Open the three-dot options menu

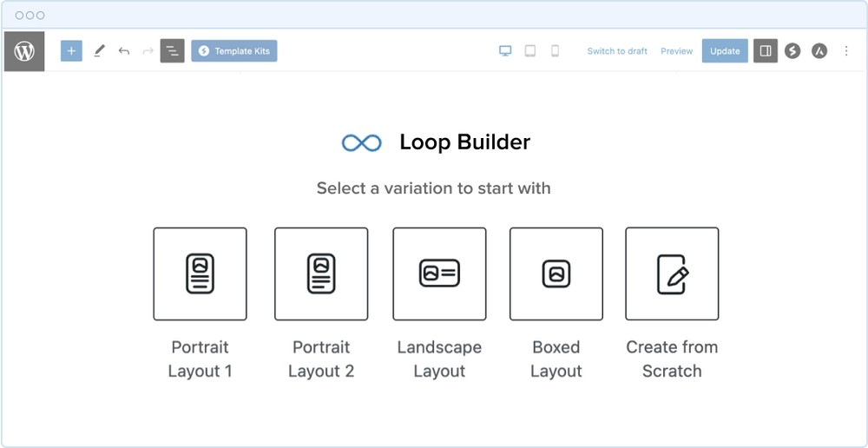[845, 51]
